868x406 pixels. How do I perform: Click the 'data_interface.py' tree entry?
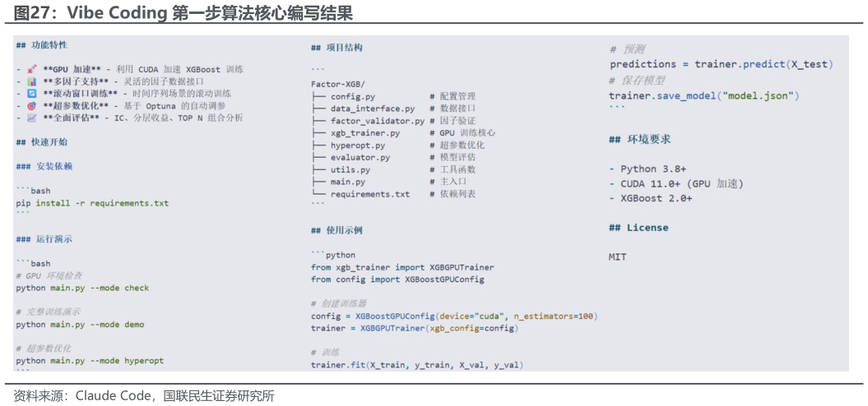tap(372, 108)
